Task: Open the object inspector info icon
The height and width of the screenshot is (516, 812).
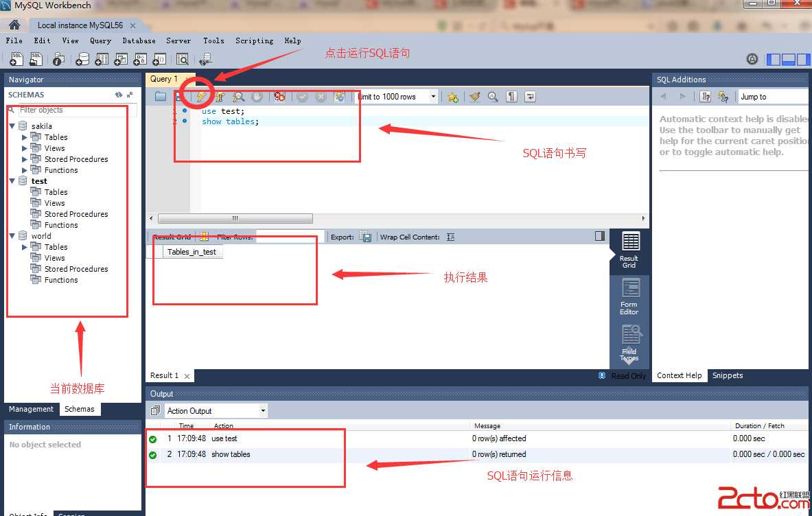Action: (x=58, y=60)
